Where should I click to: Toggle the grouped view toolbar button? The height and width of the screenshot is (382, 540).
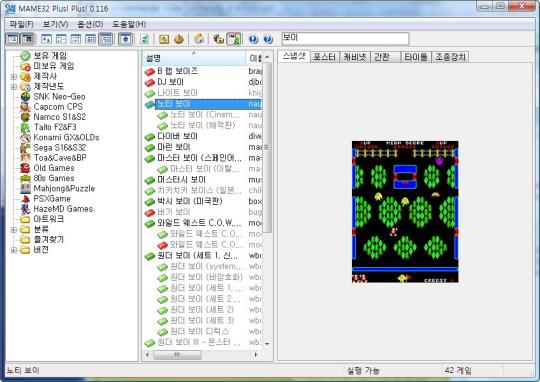(105, 39)
